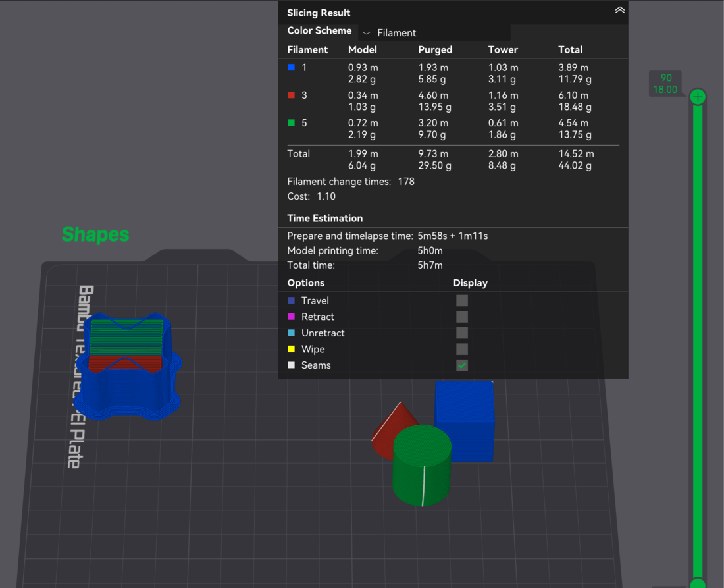Screen dimensions: 724x588
Task: Click the layer 90 height 18.00 label
Action: click(665, 84)
